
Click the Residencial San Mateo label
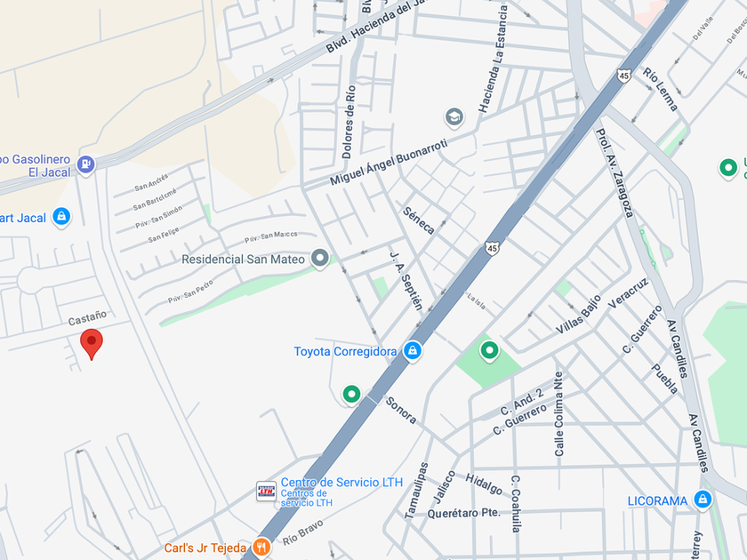point(243,259)
